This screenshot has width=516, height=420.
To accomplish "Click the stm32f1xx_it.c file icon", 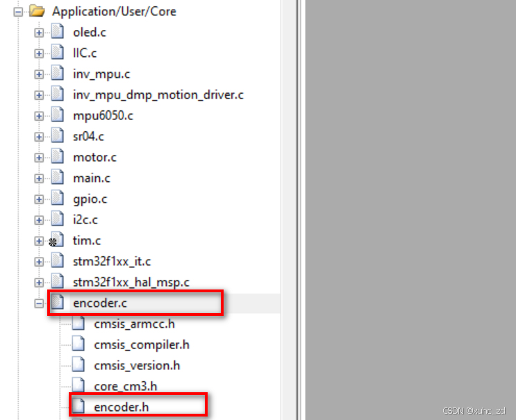I will pos(58,260).
